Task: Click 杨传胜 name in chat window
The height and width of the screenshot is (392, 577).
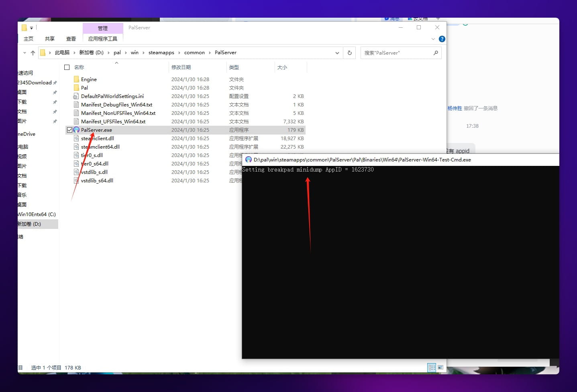Action: (455, 108)
